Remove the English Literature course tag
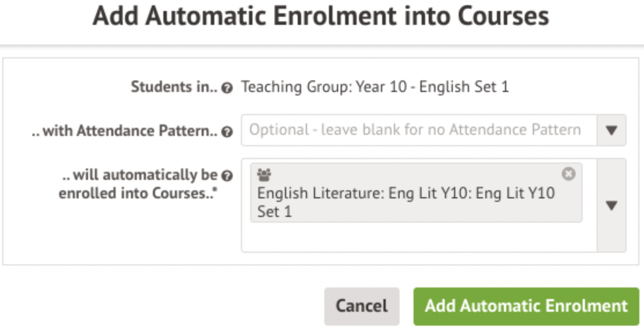Image resolution: width=644 pixels, height=332 pixels. point(569,174)
